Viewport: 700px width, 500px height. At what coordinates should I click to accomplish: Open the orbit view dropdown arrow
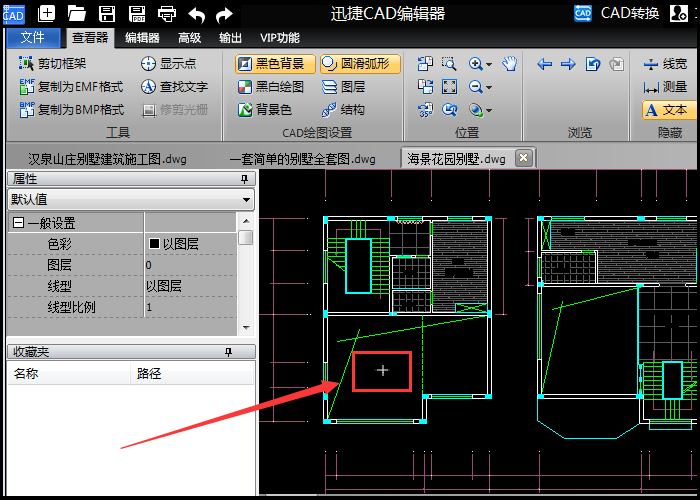[489, 111]
